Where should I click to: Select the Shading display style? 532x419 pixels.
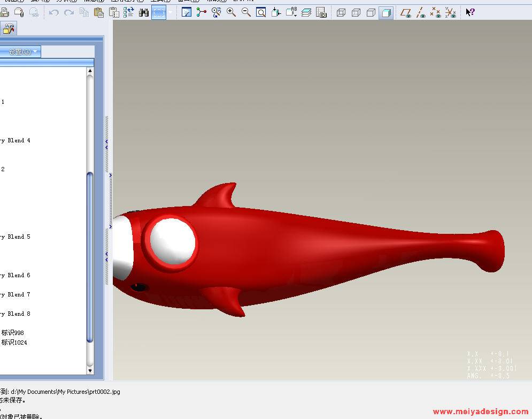pos(386,12)
